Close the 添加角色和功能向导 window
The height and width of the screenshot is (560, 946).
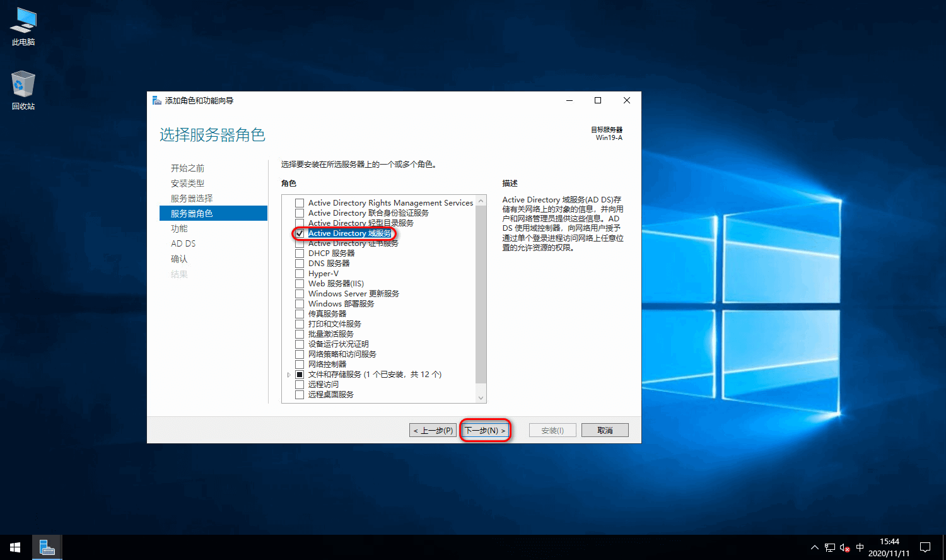[x=627, y=100]
